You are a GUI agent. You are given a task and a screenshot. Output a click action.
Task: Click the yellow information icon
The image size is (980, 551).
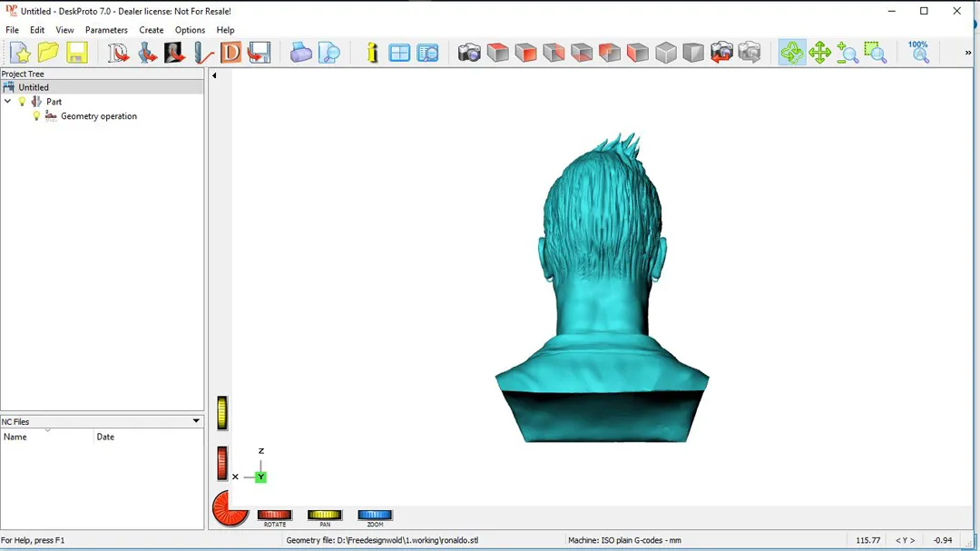[372, 54]
